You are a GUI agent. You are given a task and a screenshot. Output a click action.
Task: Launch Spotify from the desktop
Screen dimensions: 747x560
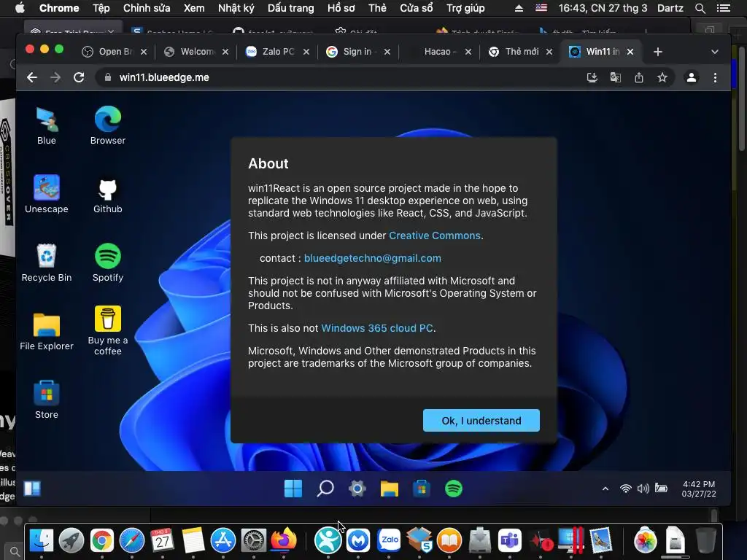(108, 262)
